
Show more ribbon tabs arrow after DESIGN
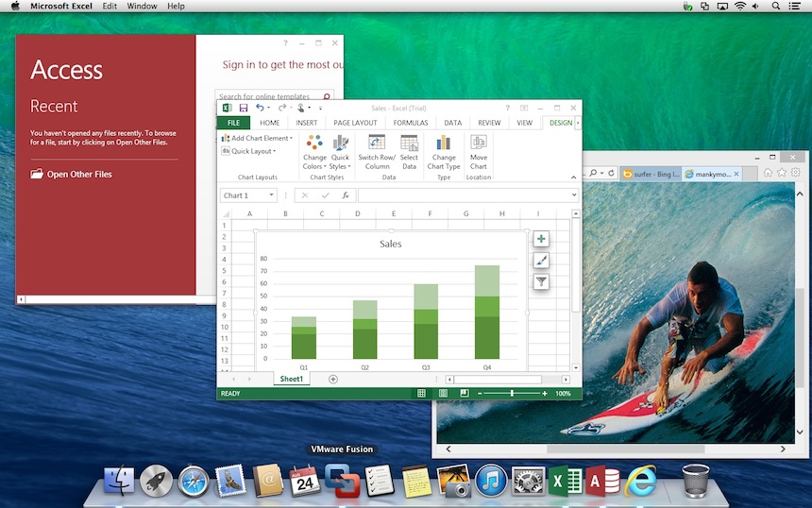click(578, 123)
